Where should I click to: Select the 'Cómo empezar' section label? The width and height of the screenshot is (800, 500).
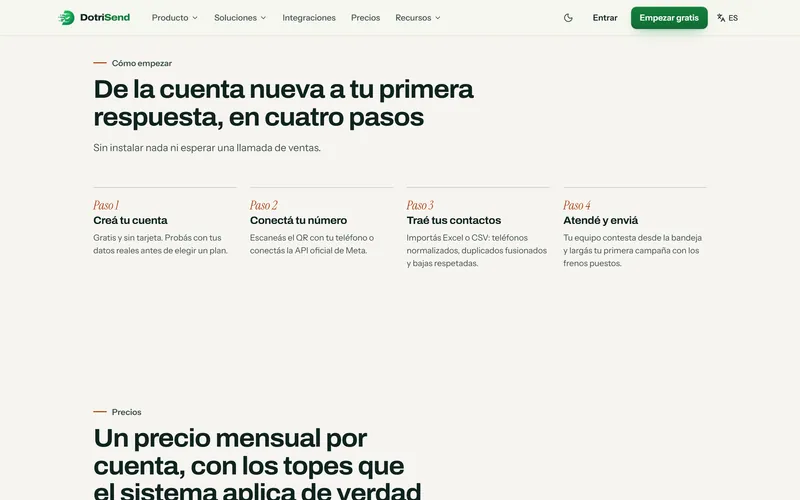coord(141,63)
